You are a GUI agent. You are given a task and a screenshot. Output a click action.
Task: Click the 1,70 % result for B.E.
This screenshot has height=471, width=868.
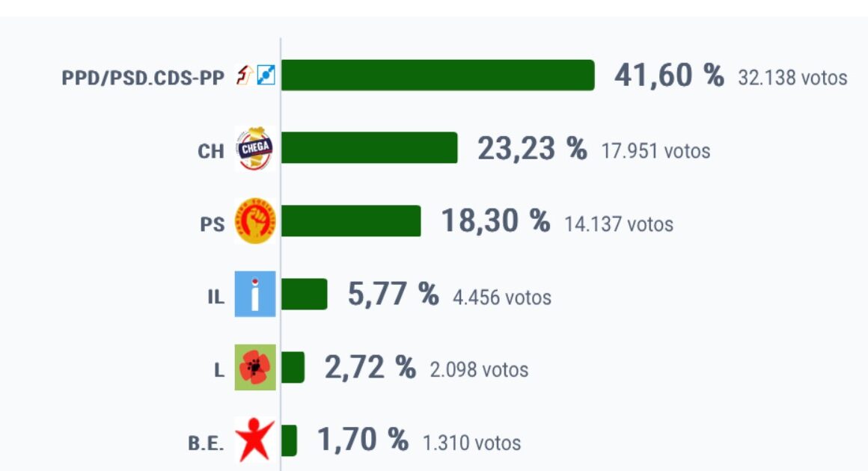(x=363, y=440)
